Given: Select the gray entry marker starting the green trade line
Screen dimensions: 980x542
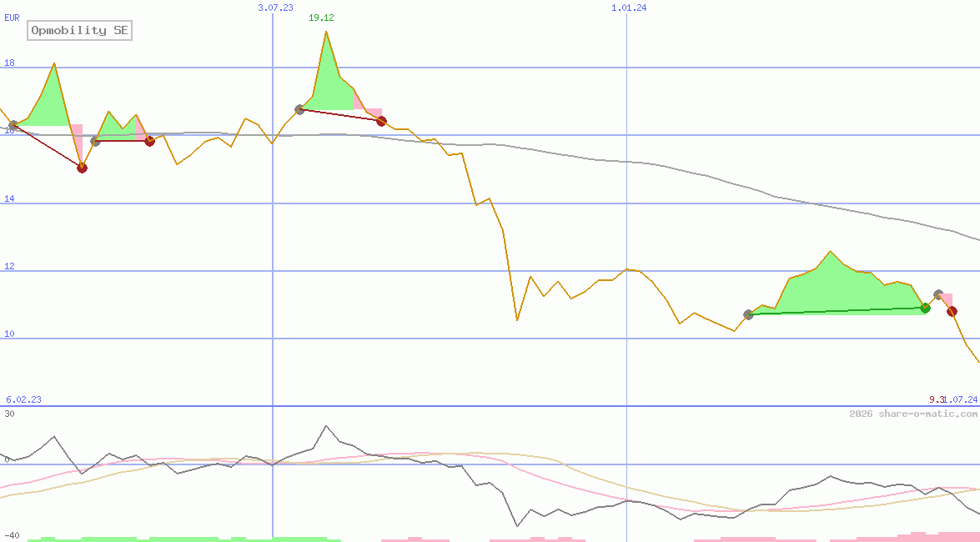Looking at the screenshot, I should coord(748,314).
